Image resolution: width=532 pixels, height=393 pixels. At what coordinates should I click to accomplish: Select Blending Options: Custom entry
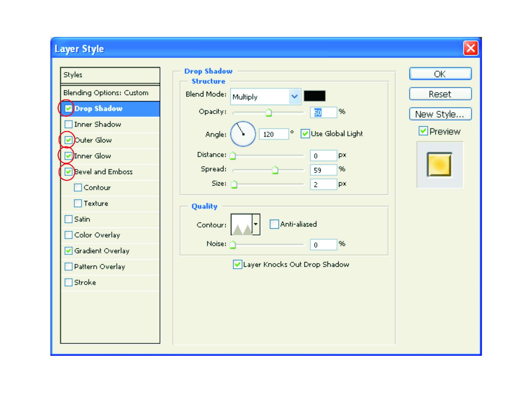point(106,93)
